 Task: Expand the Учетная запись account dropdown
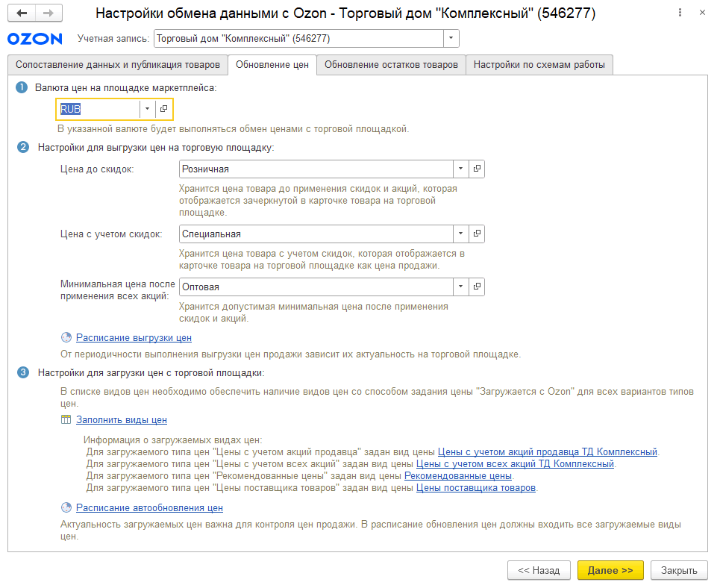pyautogui.click(x=451, y=39)
